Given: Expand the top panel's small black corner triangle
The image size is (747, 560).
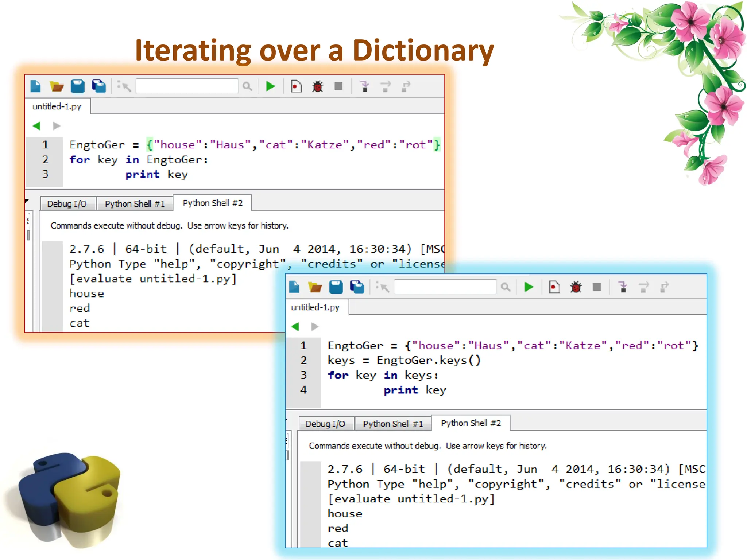Looking at the screenshot, I should (x=27, y=201).
